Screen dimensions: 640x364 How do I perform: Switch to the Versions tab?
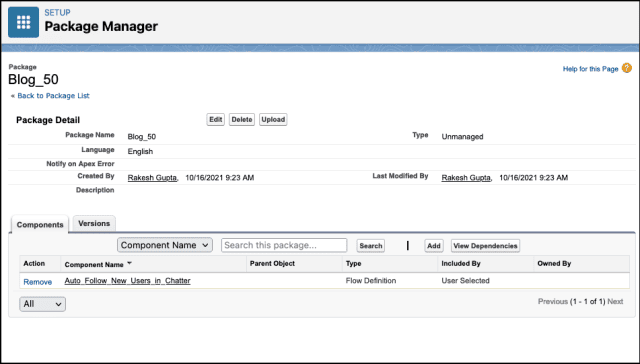(94, 224)
